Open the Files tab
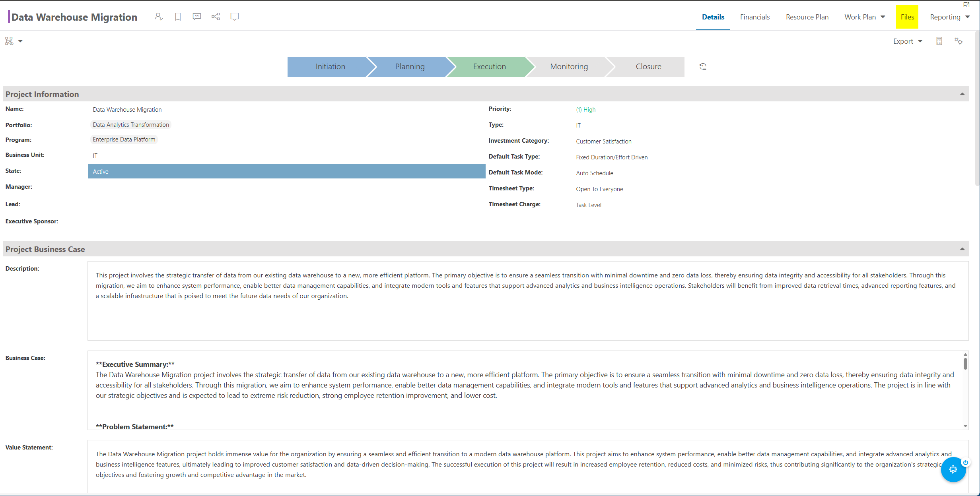 tap(907, 17)
